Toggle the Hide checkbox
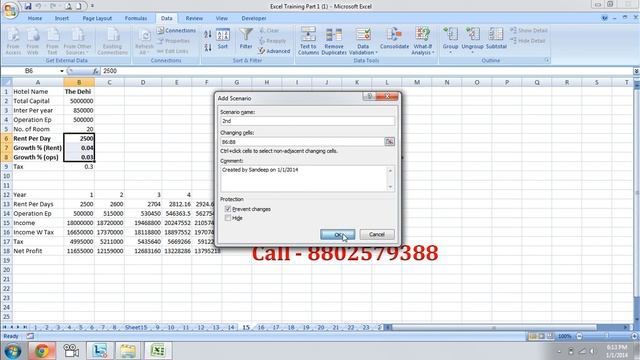The width and height of the screenshot is (640, 360). [x=228, y=218]
